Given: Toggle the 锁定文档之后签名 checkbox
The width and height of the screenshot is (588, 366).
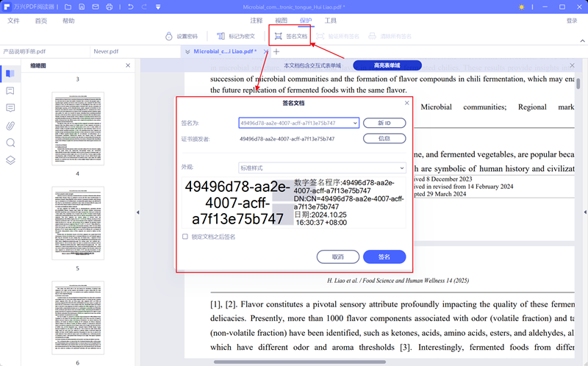Looking at the screenshot, I should [x=185, y=237].
